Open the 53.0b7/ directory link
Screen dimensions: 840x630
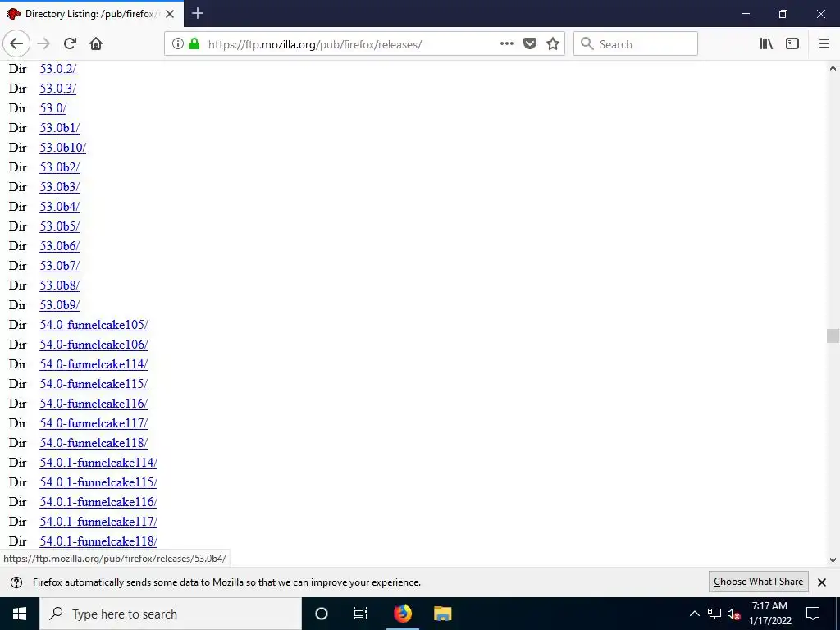(x=59, y=267)
